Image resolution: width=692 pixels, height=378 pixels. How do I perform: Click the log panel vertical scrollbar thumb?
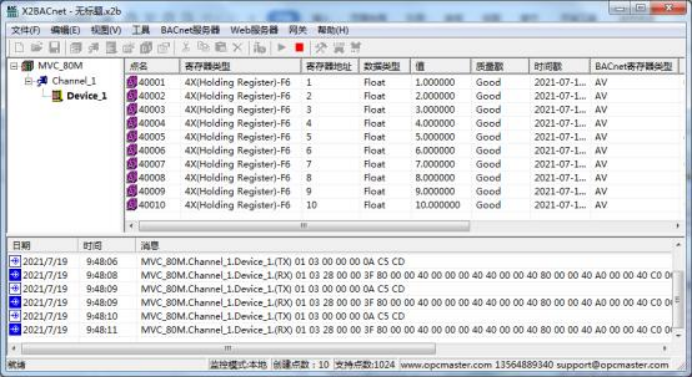(678, 300)
